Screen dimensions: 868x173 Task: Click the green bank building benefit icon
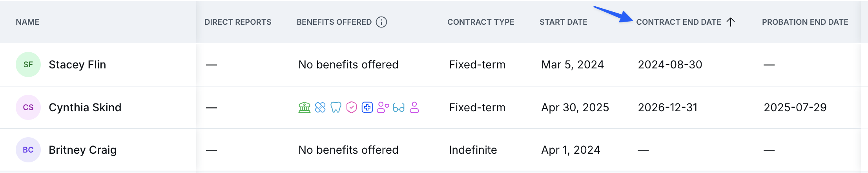305,107
